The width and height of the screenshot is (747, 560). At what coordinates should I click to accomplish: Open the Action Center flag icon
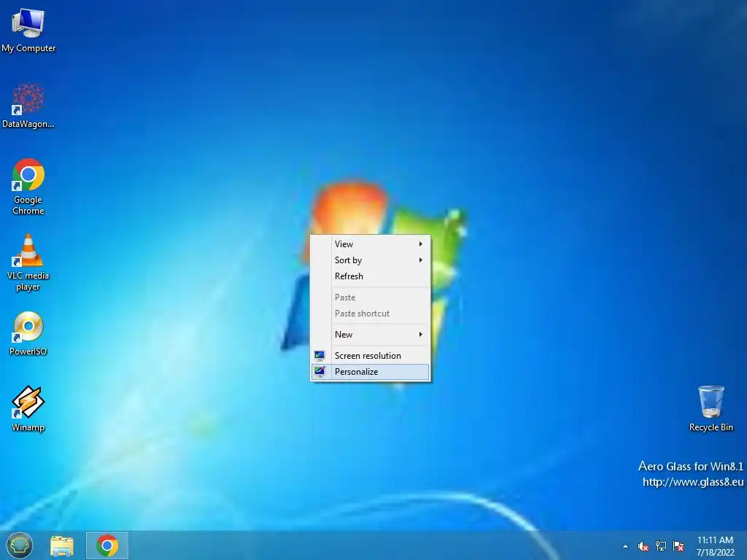[x=678, y=546]
